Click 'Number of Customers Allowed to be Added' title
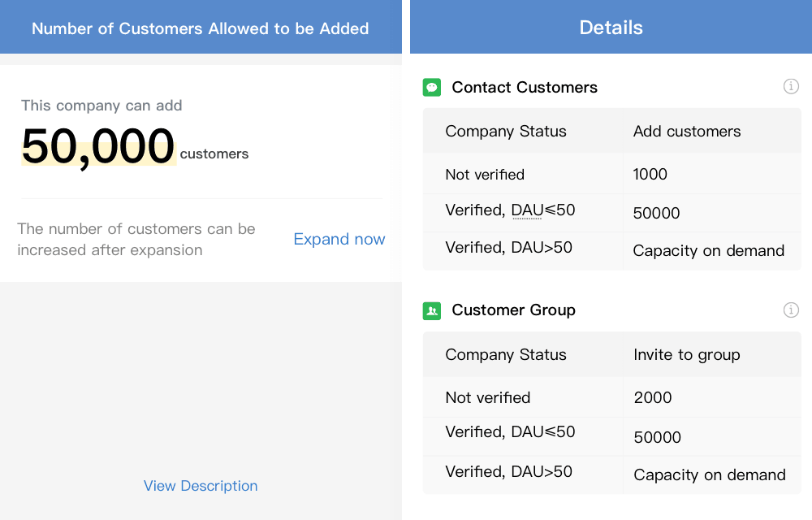Viewport: 812px width, 520px height. (x=201, y=28)
